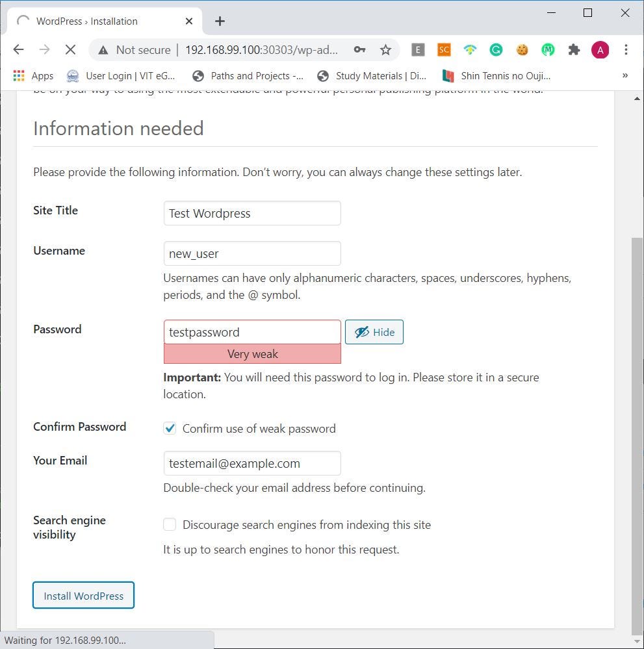The width and height of the screenshot is (644, 649).
Task: Open Paths and Projects bookmark
Action: click(x=248, y=76)
